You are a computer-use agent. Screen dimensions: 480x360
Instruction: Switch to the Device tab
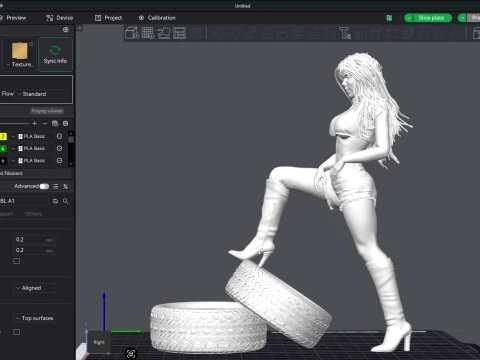[x=60, y=18]
